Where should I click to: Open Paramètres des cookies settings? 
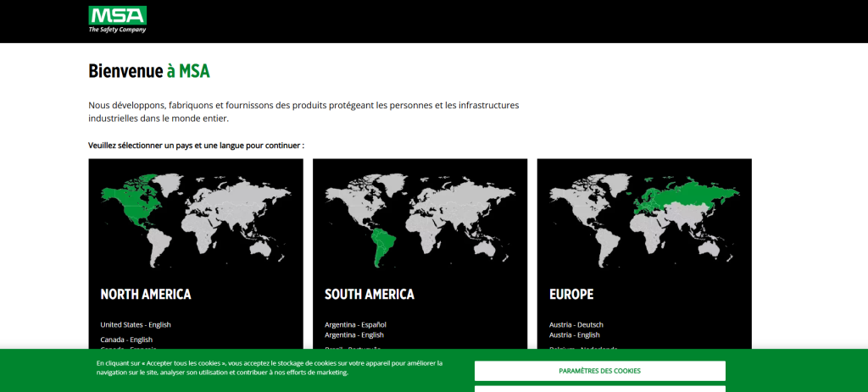(599, 371)
